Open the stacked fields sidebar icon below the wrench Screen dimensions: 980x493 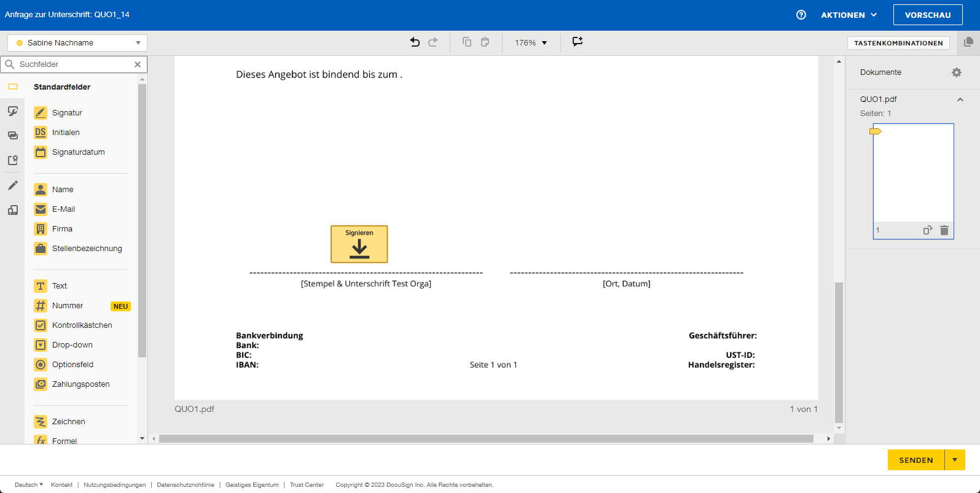coord(13,136)
